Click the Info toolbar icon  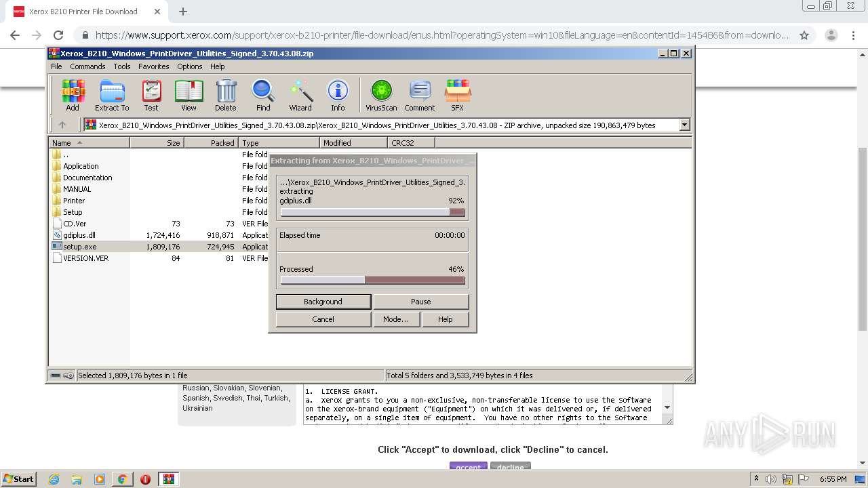pos(338,95)
